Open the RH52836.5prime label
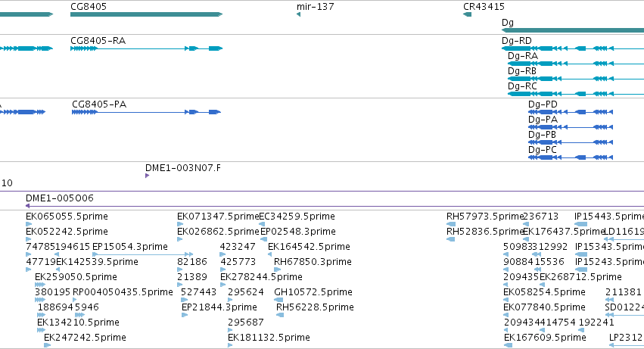The image size is (644, 349). (x=485, y=232)
